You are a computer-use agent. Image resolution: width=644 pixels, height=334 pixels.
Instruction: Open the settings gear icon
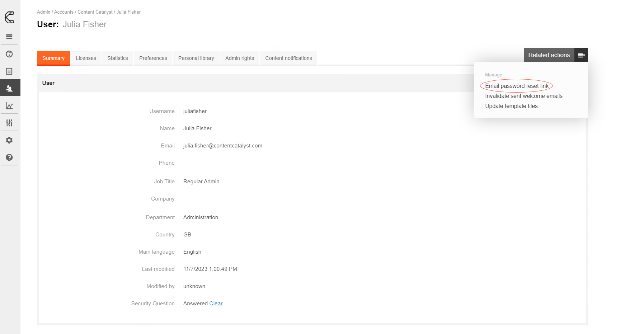9,140
